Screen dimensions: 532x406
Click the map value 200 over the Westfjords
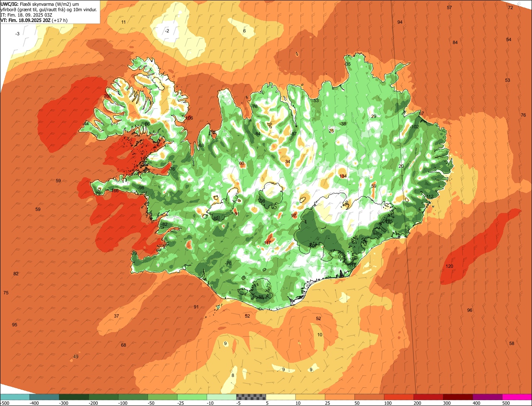(108, 96)
